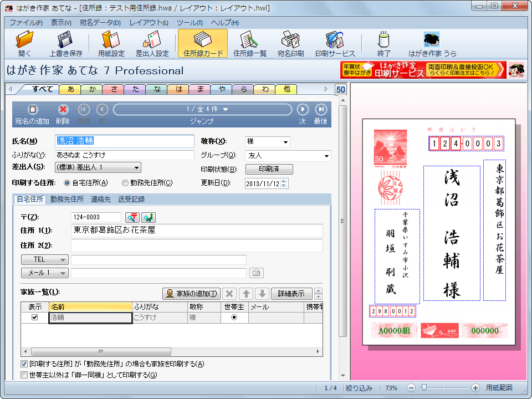Click the red 削除 delete icon

[63, 109]
